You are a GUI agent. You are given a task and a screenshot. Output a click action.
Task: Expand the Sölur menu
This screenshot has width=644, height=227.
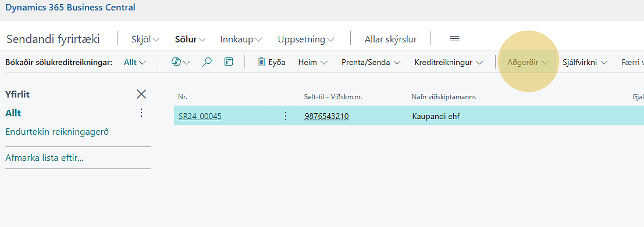(x=190, y=39)
